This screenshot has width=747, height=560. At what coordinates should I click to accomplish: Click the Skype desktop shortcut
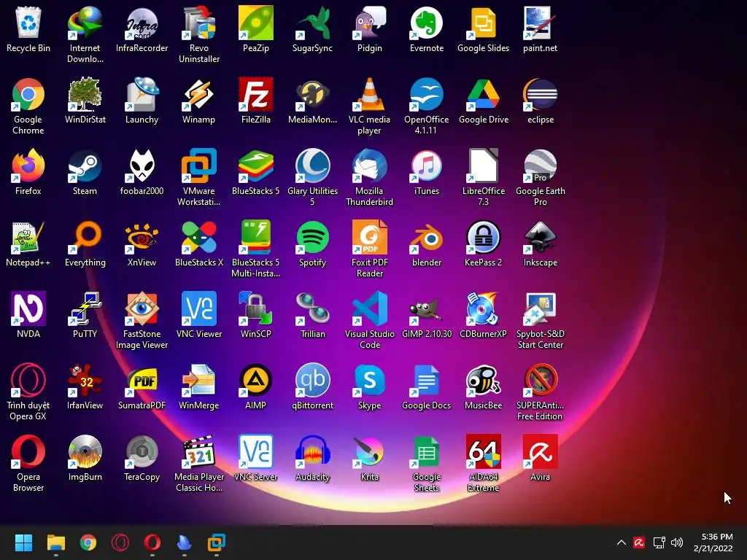coord(370,380)
